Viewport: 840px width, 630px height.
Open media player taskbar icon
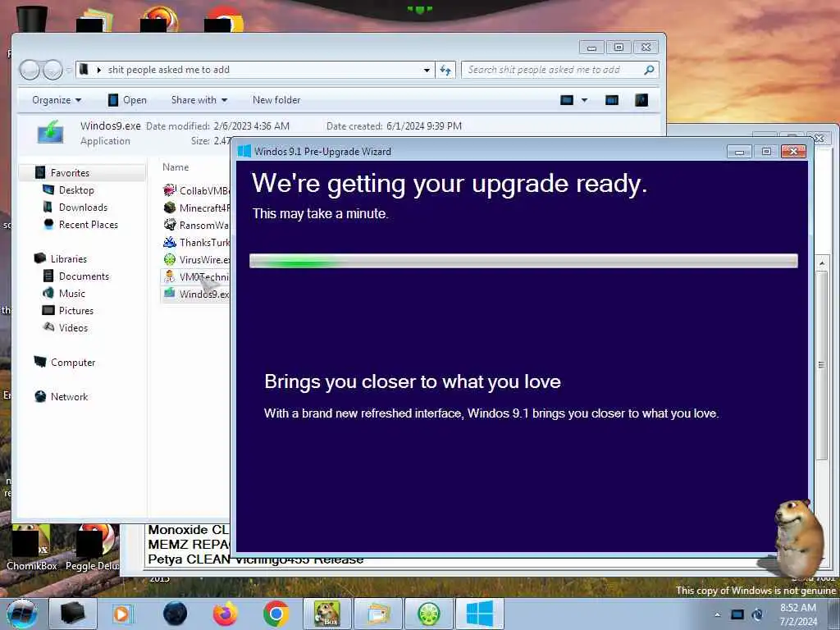(x=123, y=614)
